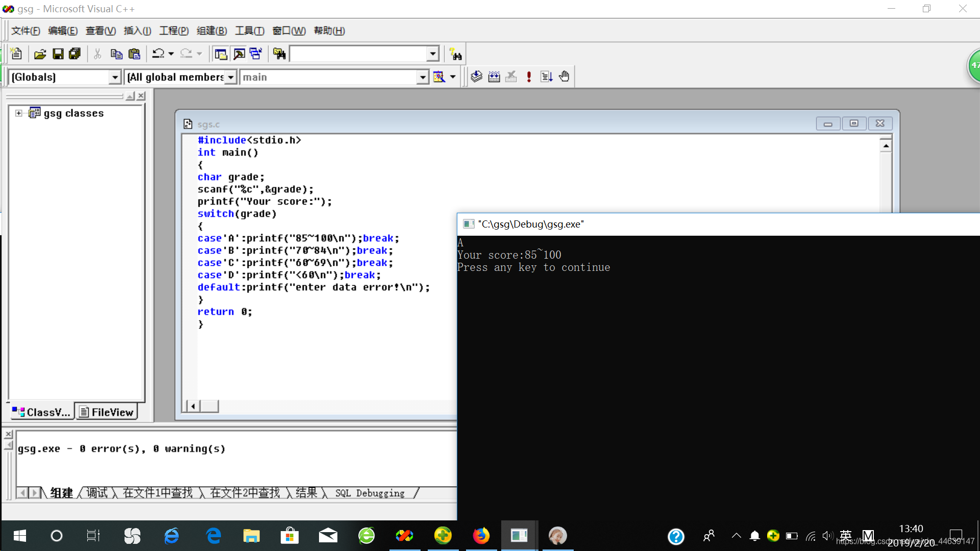Select the 调试 output tab
The width and height of the screenshot is (980, 551).
[97, 493]
